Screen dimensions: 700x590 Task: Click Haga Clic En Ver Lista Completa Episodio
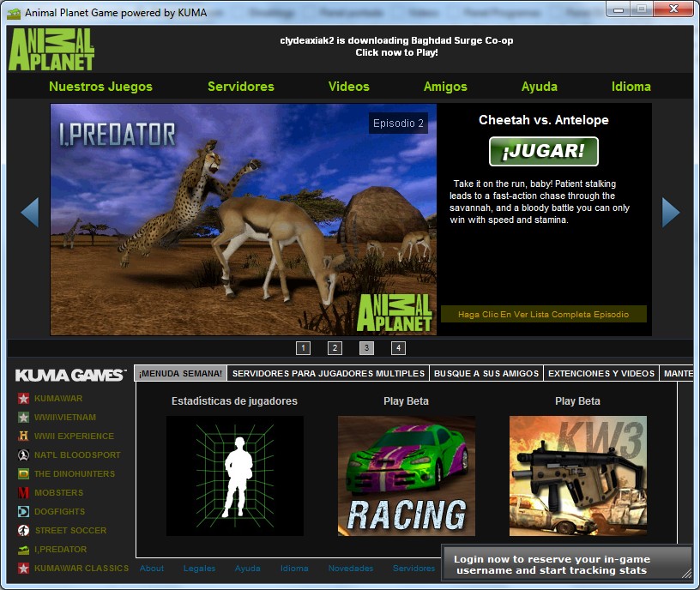[x=543, y=314]
